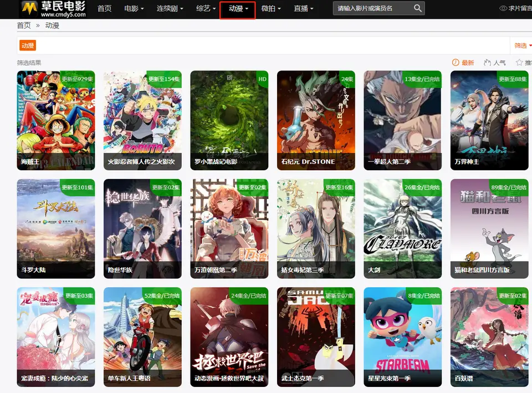The width and height of the screenshot is (532, 393).
Task: Select the orange 动漫 category tag
Action: click(x=28, y=45)
